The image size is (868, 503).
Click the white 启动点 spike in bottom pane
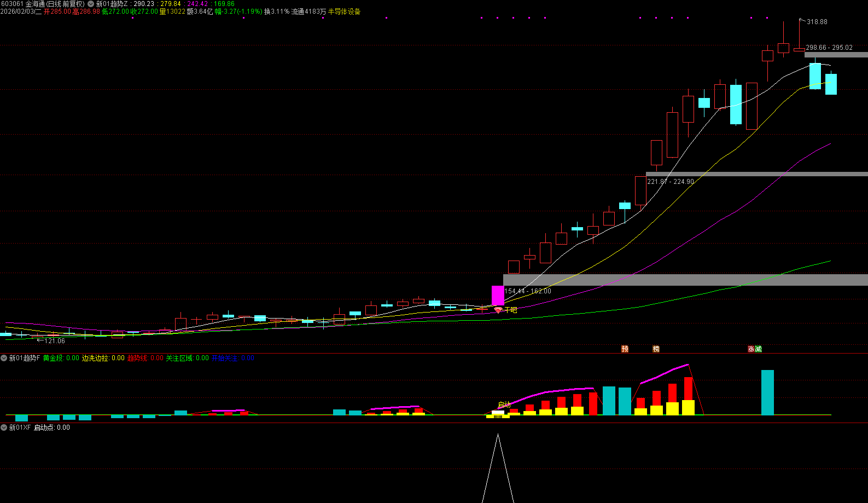[498, 468]
